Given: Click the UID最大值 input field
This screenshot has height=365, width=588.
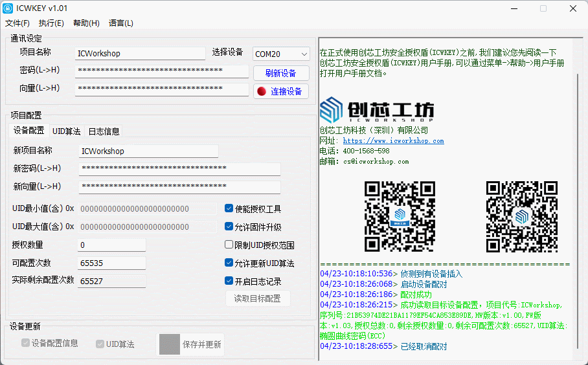Looking at the screenshot, I should tap(147, 227).
